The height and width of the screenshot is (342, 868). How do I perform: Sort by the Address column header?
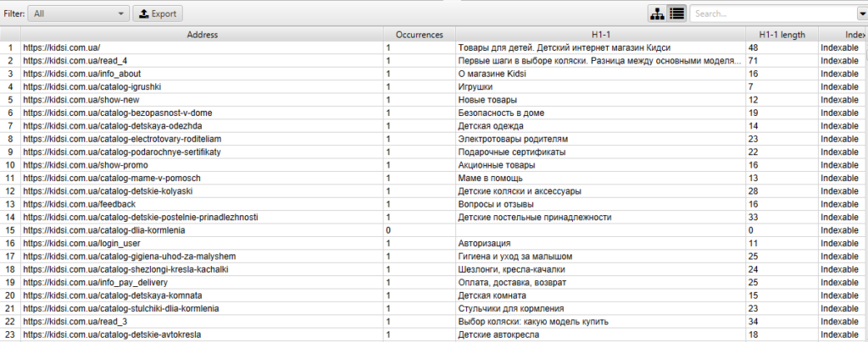[x=202, y=35]
